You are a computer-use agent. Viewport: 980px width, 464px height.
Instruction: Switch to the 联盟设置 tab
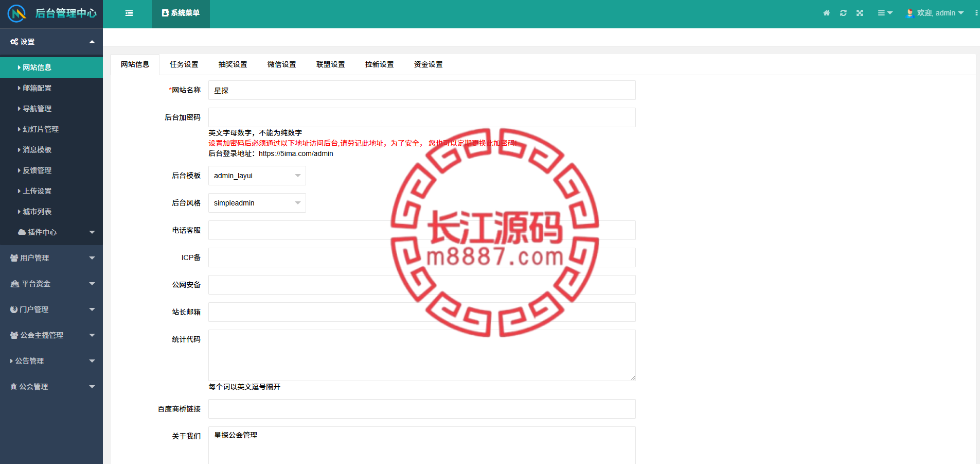point(331,64)
